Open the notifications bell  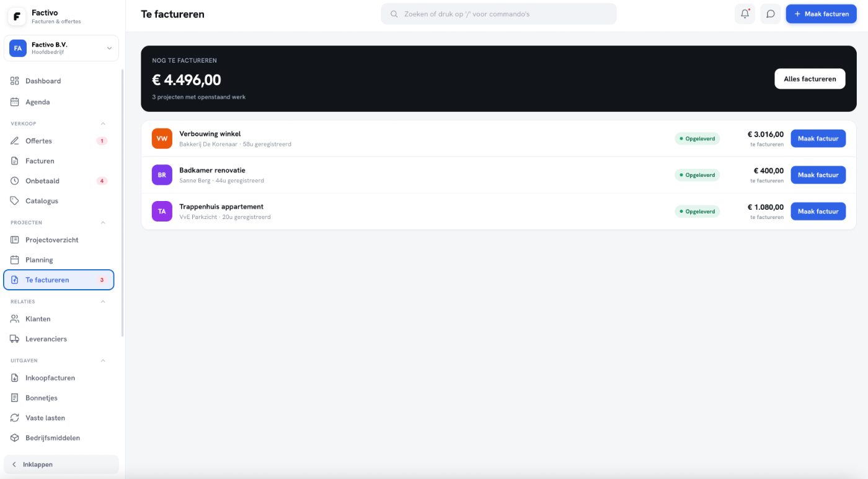pyautogui.click(x=745, y=14)
